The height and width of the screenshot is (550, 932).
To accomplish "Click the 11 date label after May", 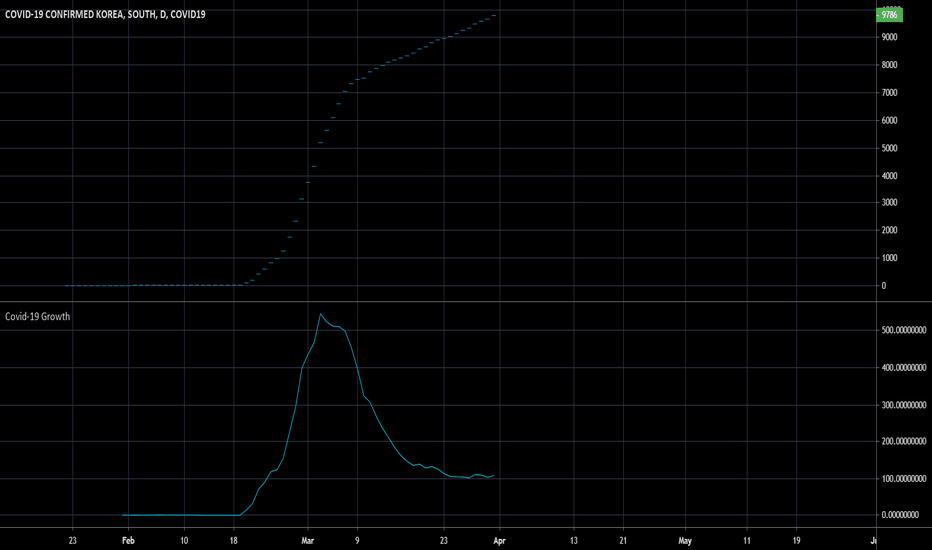I will click(x=747, y=540).
